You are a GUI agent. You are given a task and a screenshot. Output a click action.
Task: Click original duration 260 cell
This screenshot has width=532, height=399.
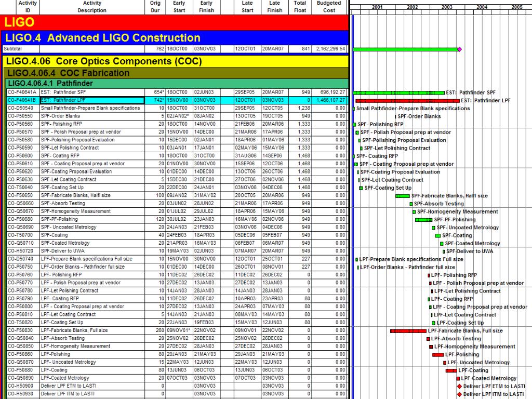[160, 330]
